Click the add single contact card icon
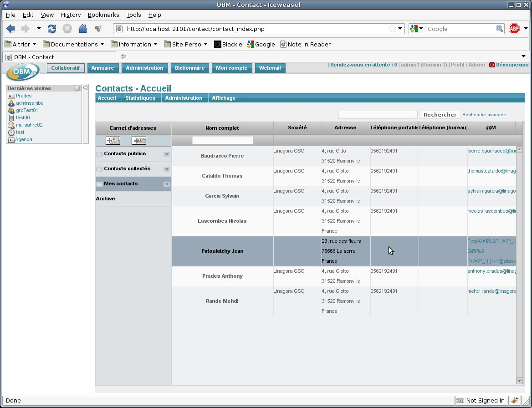Viewport: 532px width, 408px height. click(x=139, y=141)
